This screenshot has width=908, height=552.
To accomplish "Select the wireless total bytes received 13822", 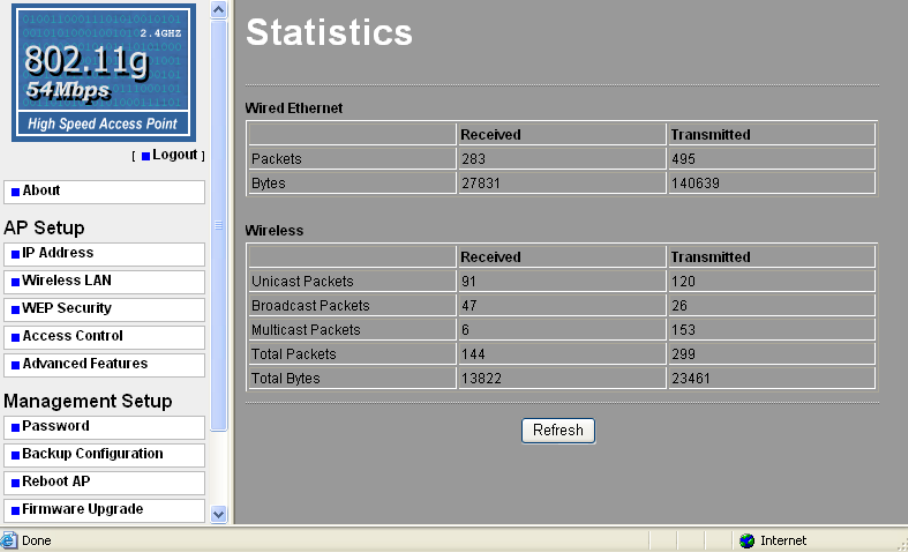I will tap(481, 378).
